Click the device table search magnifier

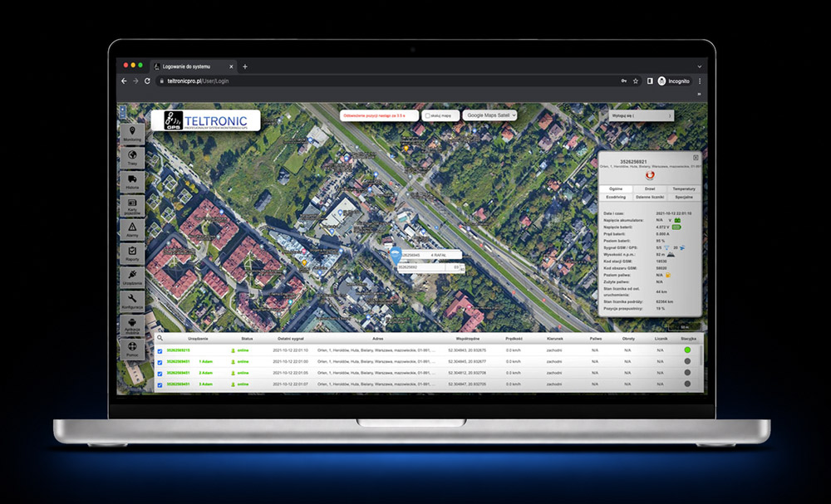160,338
